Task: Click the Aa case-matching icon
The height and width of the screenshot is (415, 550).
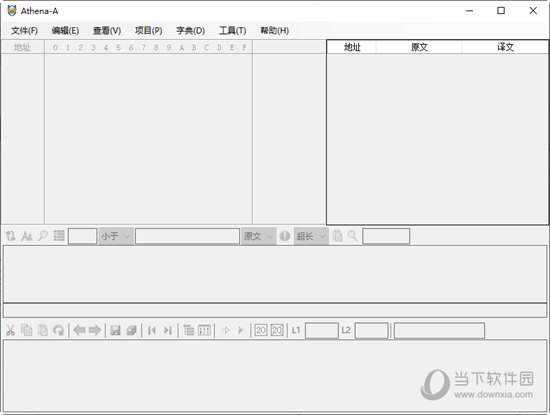Action: [27, 236]
